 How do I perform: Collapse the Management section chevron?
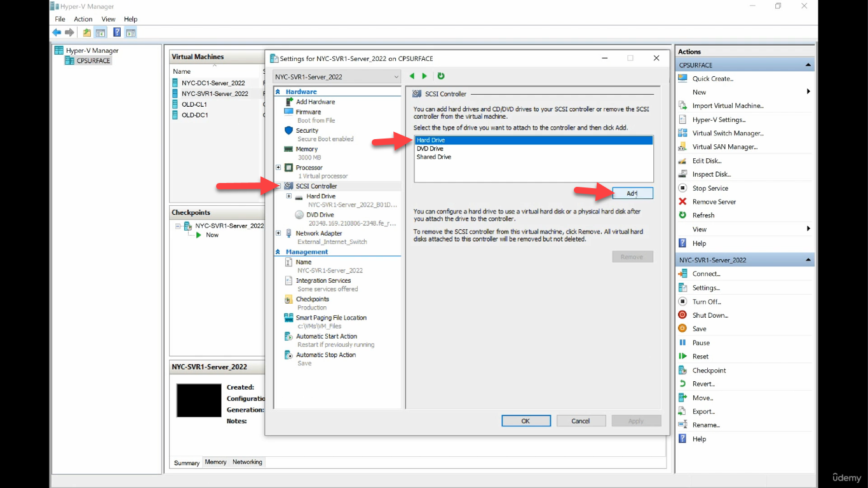pyautogui.click(x=278, y=252)
